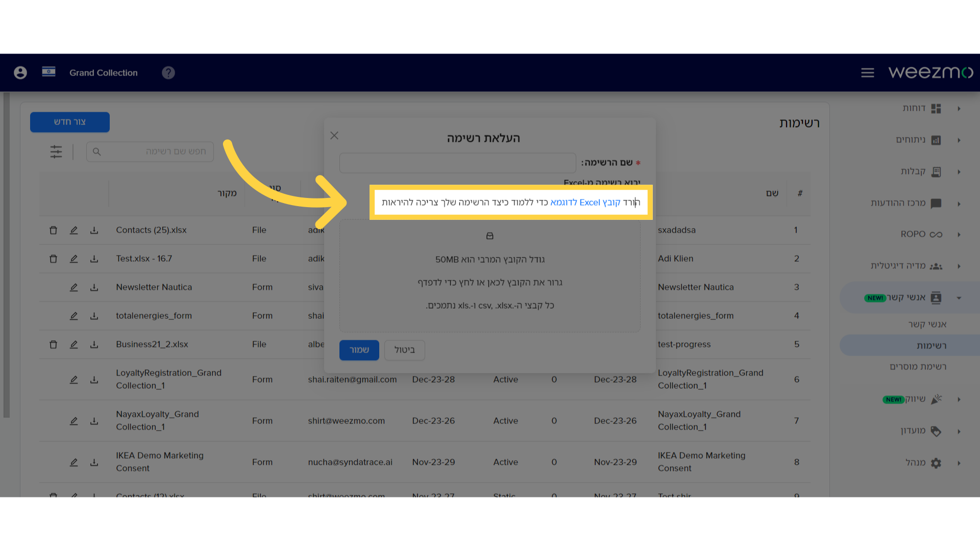Click the חפש שם רשימה search field
980x551 pixels.
click(150, 152)
